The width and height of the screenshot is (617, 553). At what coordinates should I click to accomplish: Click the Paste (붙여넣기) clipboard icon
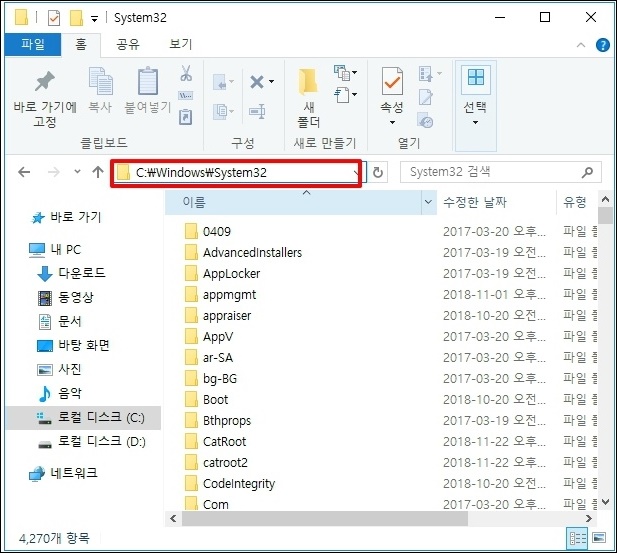click(148, 81)
